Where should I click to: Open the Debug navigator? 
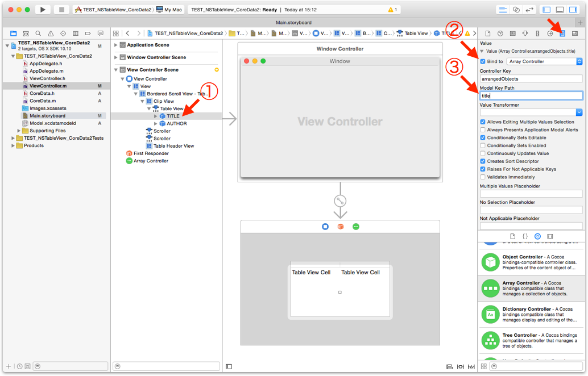[76, 34]
